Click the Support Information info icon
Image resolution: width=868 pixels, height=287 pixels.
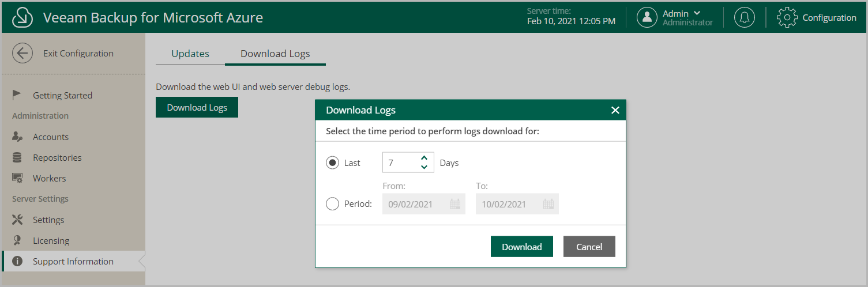(x=17, y=261)
